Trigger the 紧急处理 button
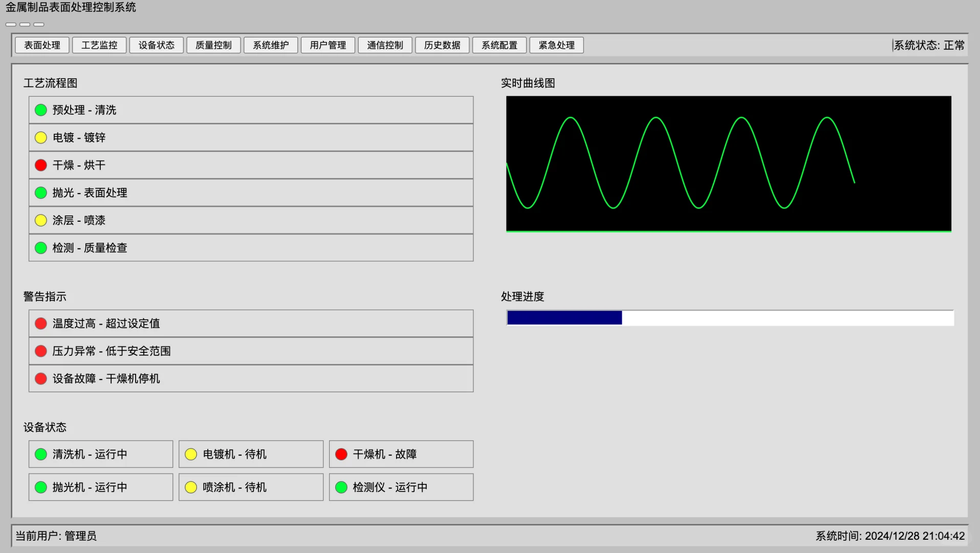The image size is (980, 553). [556, 45]
